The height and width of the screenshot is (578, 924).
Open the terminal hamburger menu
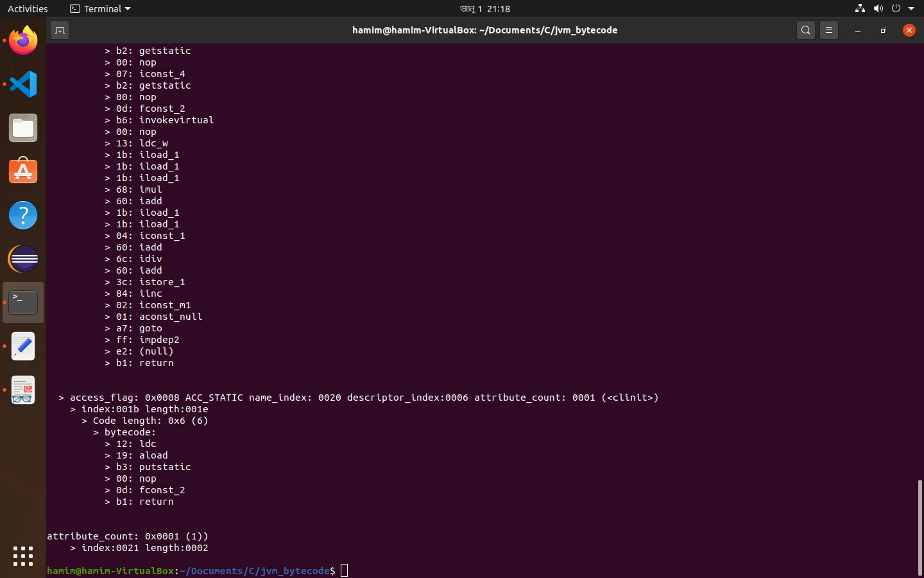click(829, 30)
